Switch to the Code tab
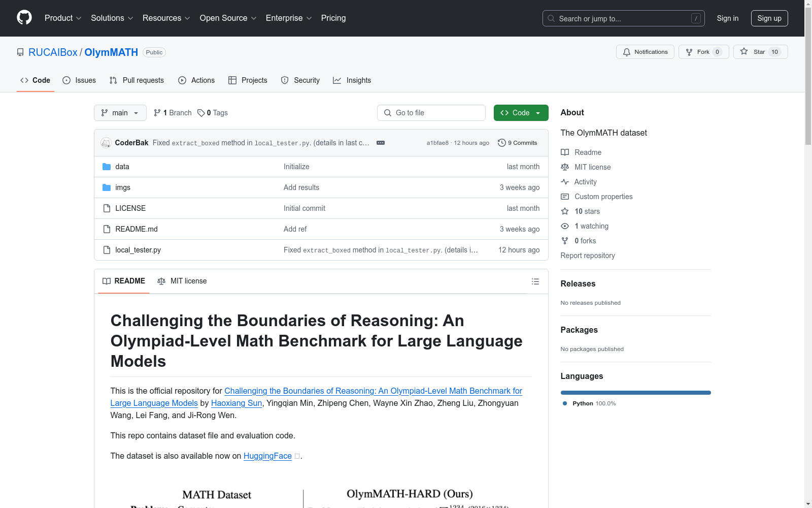Viewport: 812px width, 508px height. [x=36, y=80]
